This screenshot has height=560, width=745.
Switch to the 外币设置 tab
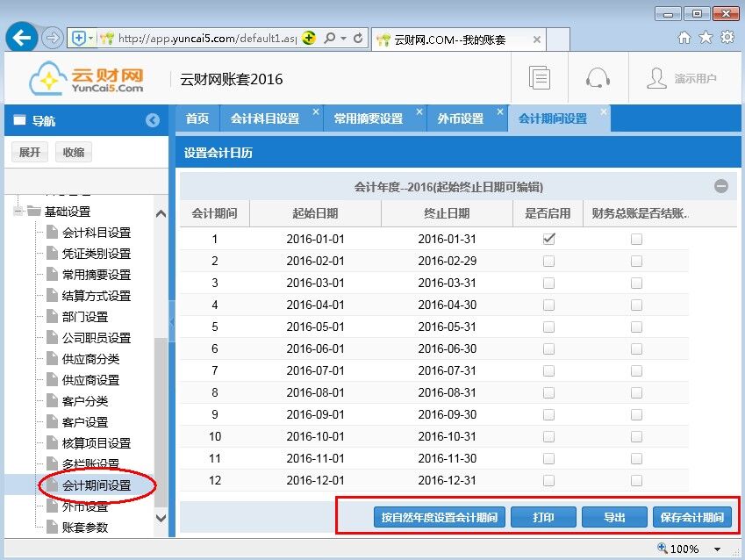tap(460, 118)
